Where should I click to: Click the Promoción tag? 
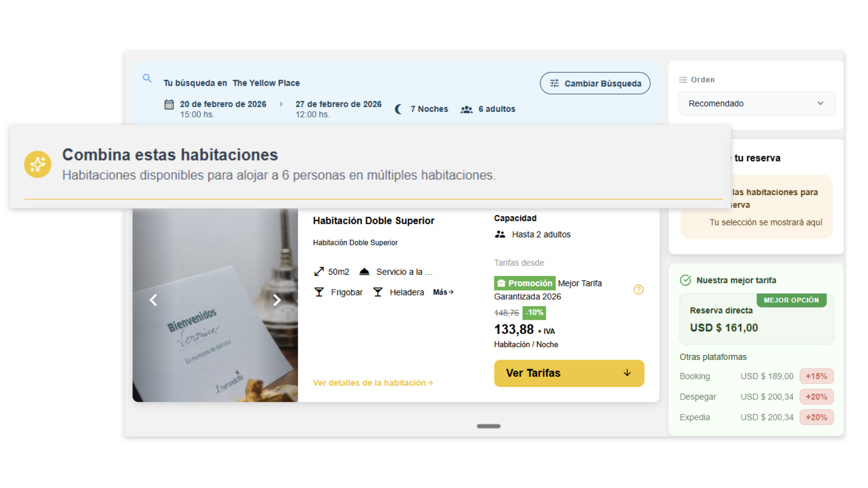click(x=525, y=283)
